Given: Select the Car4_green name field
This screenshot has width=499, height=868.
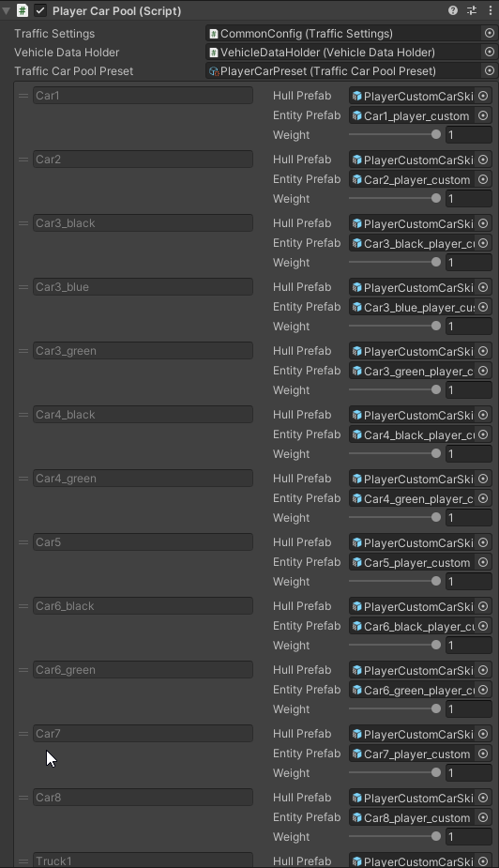Looking at the screenshot, I should [x=143, y=479].
